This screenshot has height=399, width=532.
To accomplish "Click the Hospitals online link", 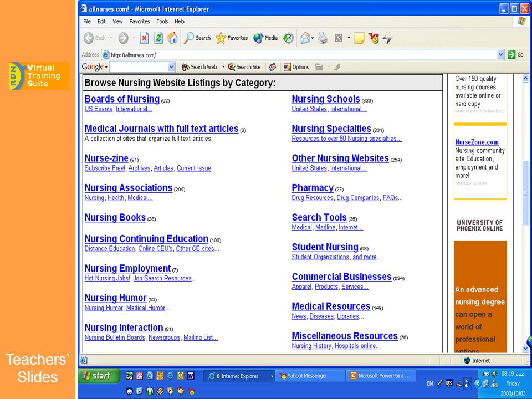I will [355, 346].
